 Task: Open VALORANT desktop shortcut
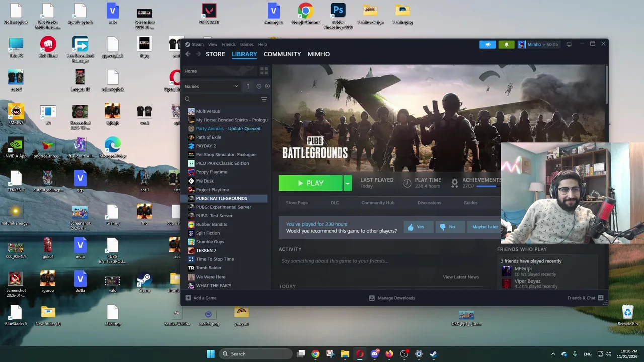pyautogui.click(x=209, y=14)
